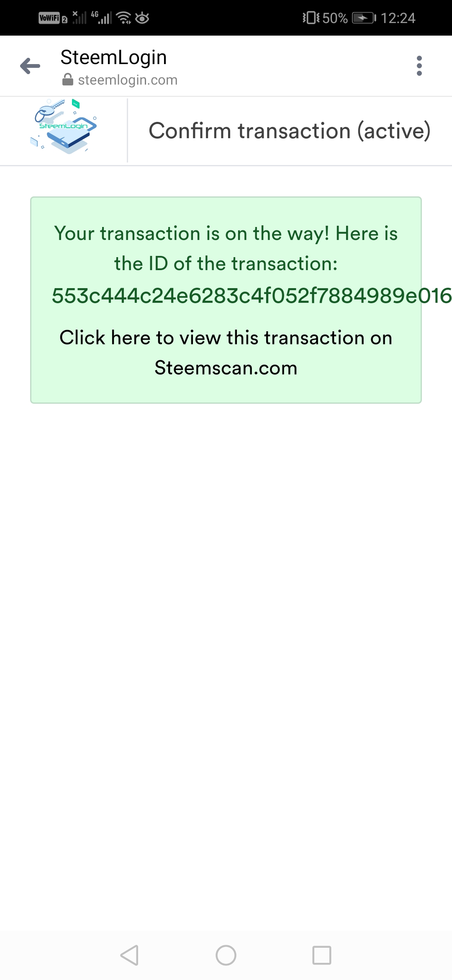Tap the Wi-Fi status icon
Image resolution: width=452 pixels, height=980 pixels.
[124, 18]
